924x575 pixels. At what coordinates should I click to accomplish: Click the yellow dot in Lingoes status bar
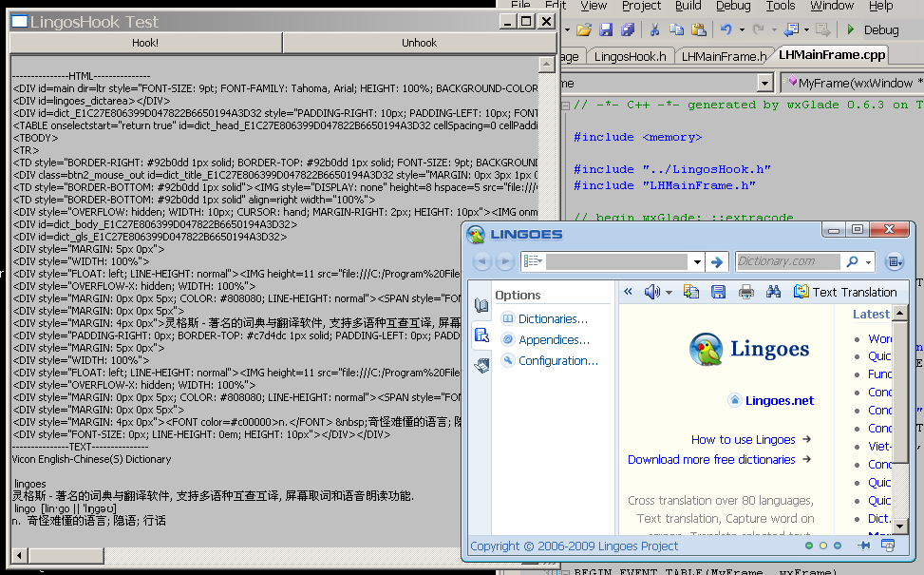point(823,546)
